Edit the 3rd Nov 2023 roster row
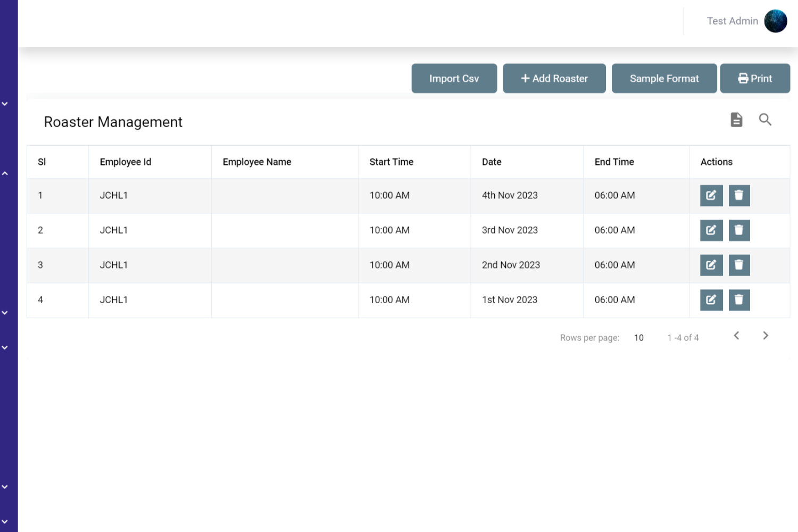Image resolution: width=798 pixels, height=532 pixels. pos(711,230)
